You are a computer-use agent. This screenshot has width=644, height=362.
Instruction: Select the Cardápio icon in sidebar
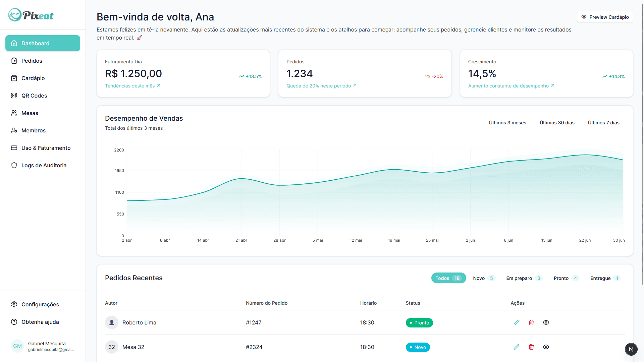click(14, 78)
